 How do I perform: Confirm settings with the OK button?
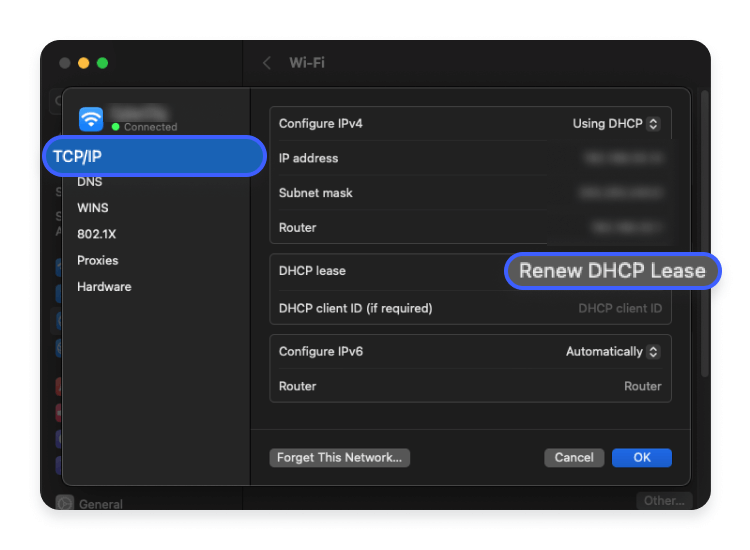tap(642, 458)
